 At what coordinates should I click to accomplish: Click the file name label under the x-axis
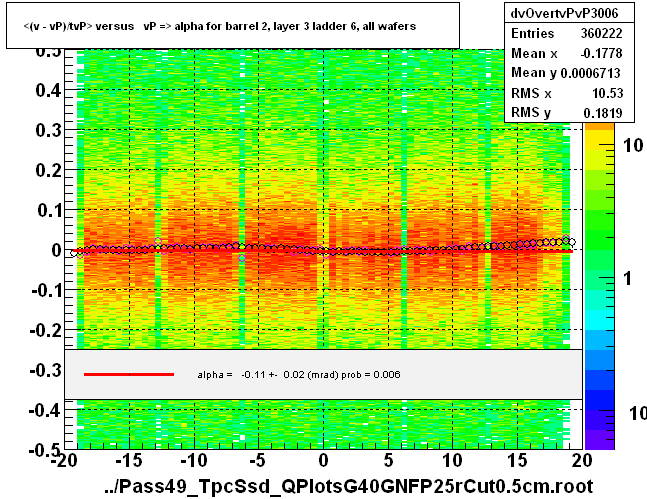coord(349,487)
